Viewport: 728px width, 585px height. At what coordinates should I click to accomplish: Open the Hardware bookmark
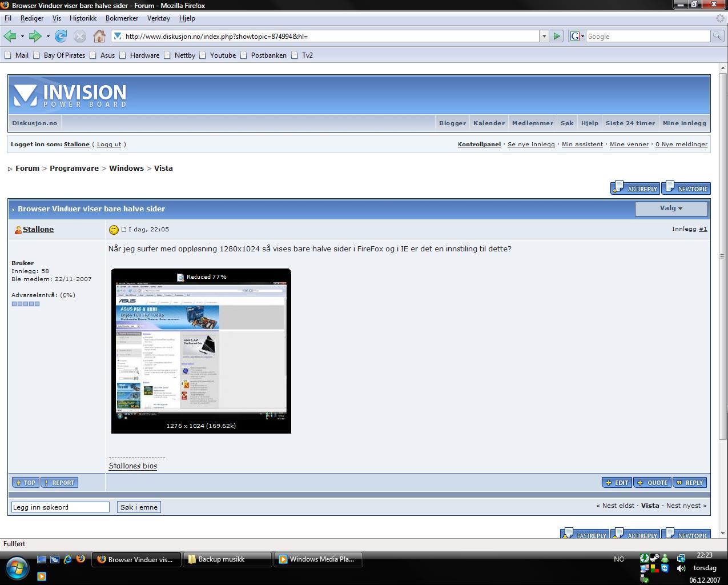point(139,55)
